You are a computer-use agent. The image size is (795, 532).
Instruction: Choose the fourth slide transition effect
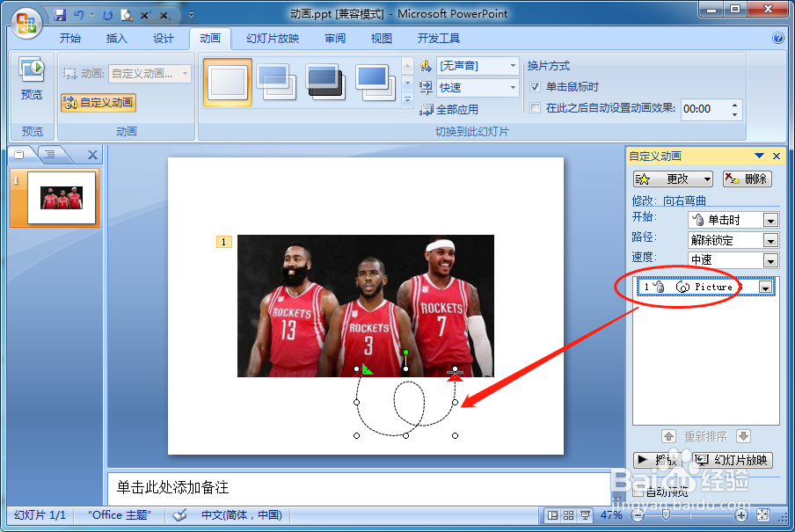click(x=375, y=82)
